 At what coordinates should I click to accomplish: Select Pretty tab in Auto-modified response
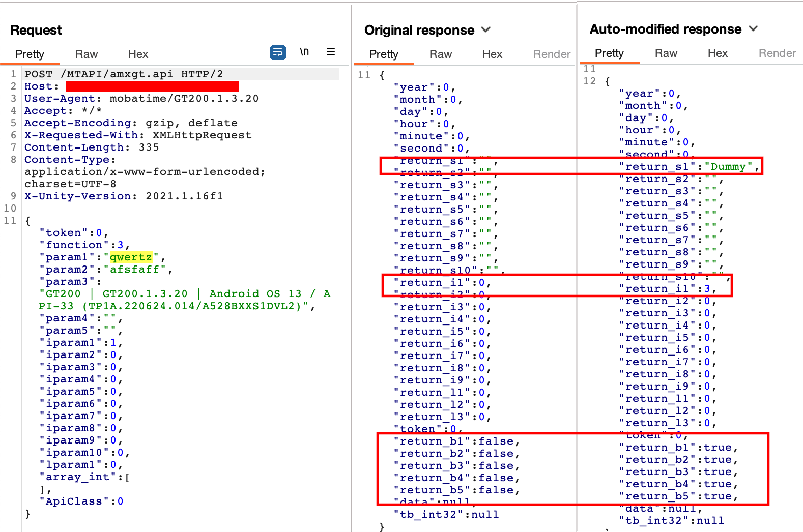pos(609,53)
